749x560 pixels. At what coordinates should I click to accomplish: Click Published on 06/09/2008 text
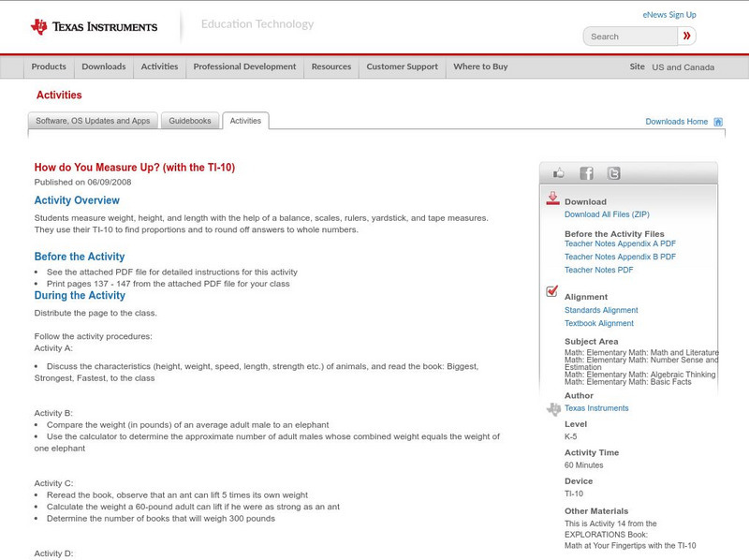(x=82, y=182)
